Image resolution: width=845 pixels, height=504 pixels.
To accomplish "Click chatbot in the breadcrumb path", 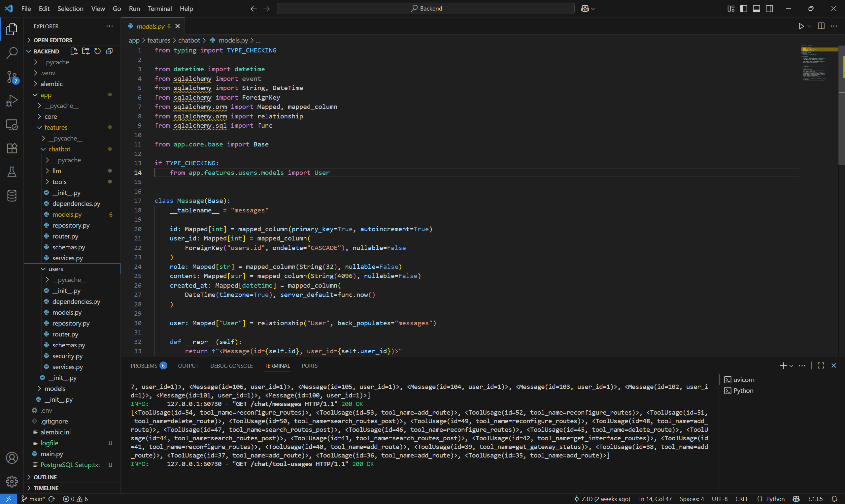I will [189, 40].
